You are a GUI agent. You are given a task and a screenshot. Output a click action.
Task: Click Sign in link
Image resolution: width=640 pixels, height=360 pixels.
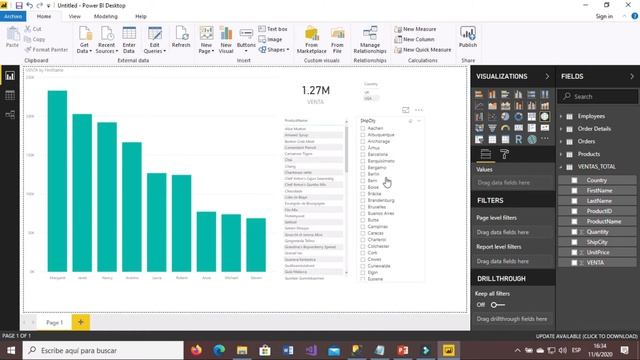tap(604, 16)
